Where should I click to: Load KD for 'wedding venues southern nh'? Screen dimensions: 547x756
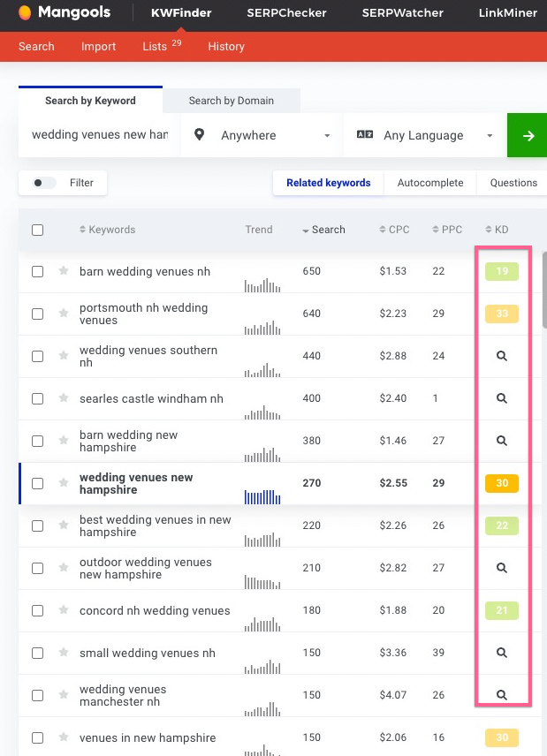[501, 356]
